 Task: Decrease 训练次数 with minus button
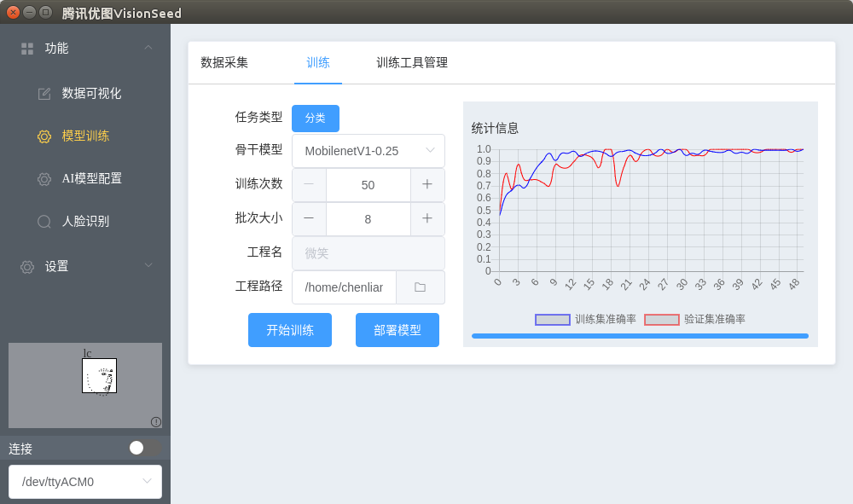[x=309, y=184]
